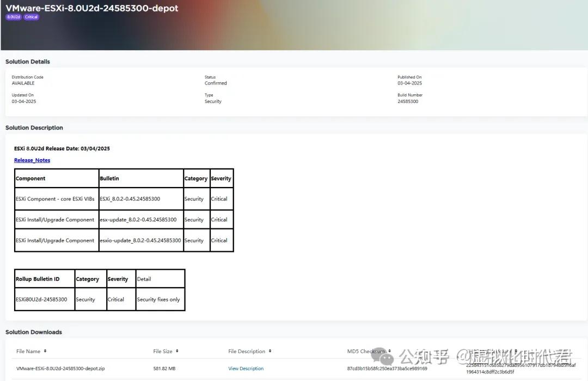Image resolution: width=588 pixels, height=381 pixels.
Task: Click the Rollup Bulletin ID header cell
Action: pos(45,279)
